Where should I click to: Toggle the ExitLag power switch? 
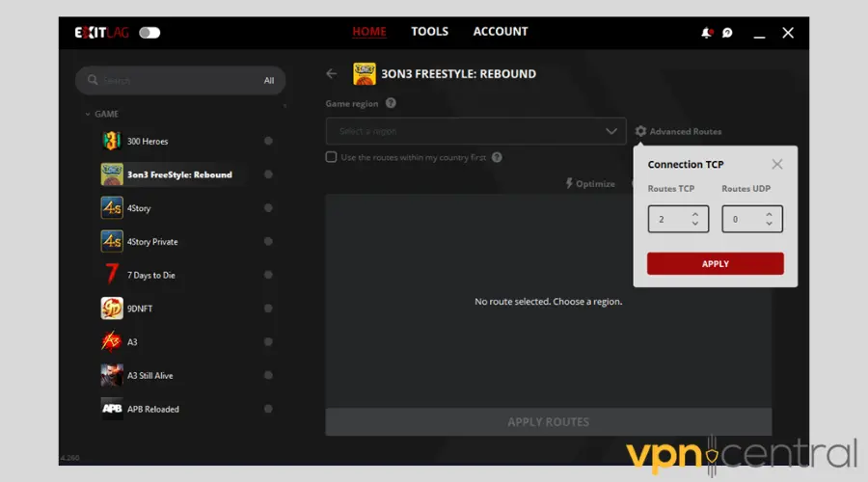click(149, 33)
